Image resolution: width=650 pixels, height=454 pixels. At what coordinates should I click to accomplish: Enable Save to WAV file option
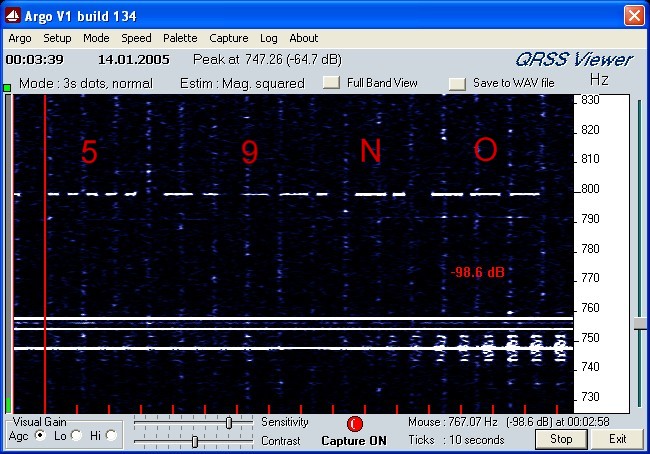point(457,83)
